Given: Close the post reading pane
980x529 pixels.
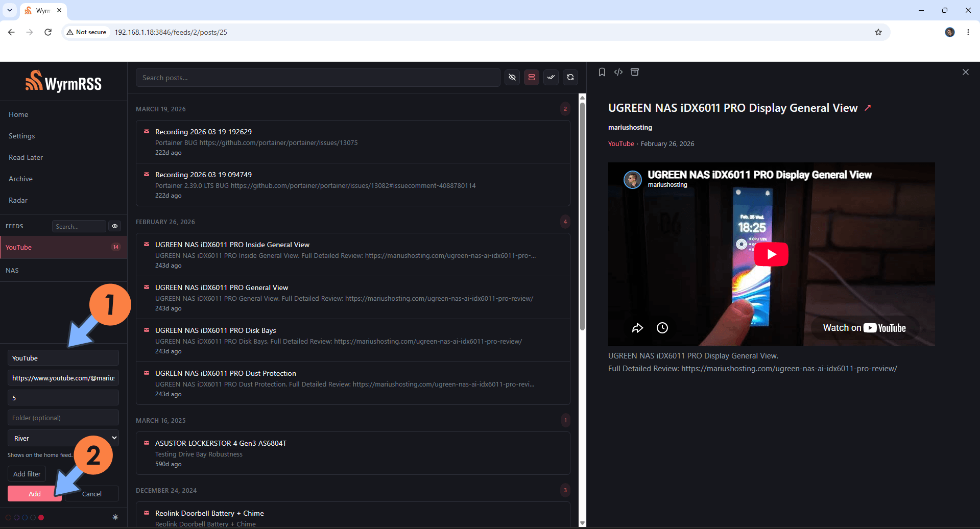Looking at the screenshot, I should 965,72.
